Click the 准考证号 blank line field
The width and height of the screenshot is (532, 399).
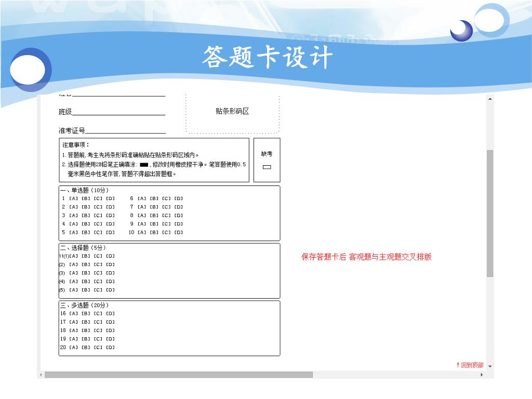125,130
